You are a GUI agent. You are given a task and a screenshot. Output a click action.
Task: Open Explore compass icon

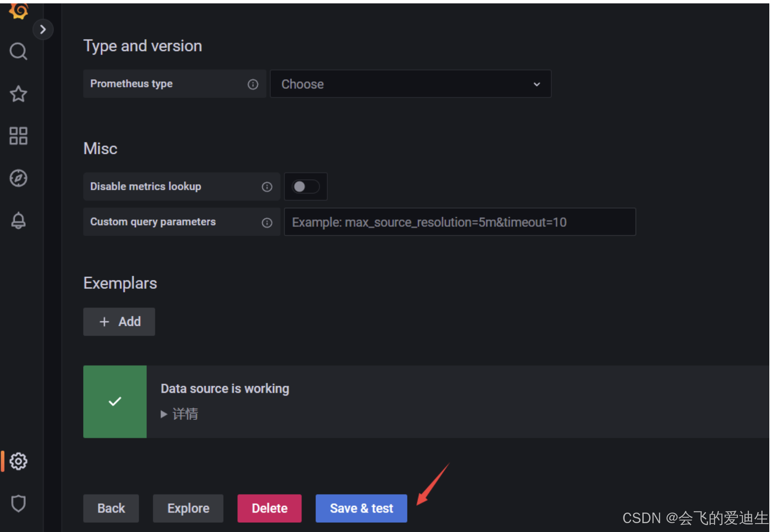coord(19,178)
